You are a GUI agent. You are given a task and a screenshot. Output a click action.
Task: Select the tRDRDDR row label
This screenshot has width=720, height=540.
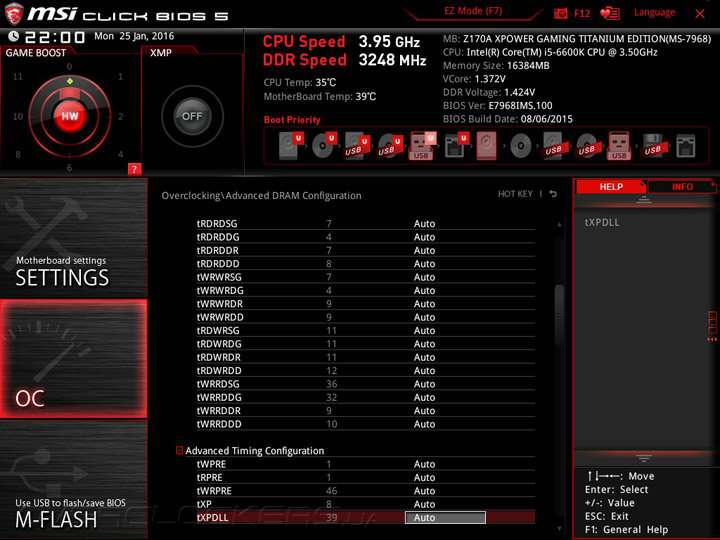[218, 250]
